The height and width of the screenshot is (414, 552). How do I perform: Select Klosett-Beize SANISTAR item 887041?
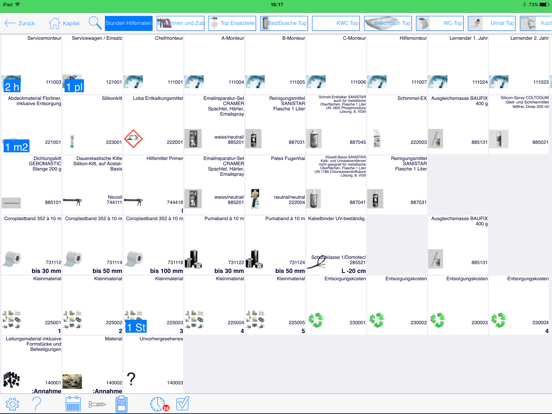336,184
